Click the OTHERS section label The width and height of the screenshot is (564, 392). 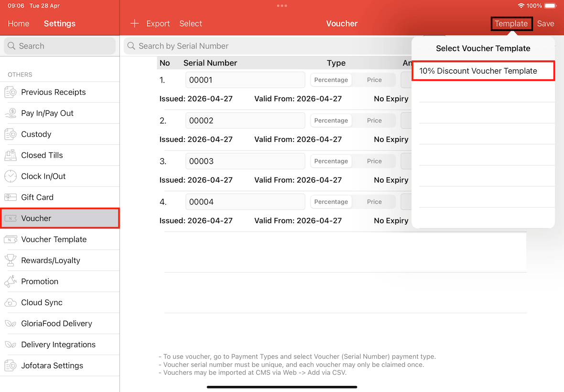[x=20, y=75]
